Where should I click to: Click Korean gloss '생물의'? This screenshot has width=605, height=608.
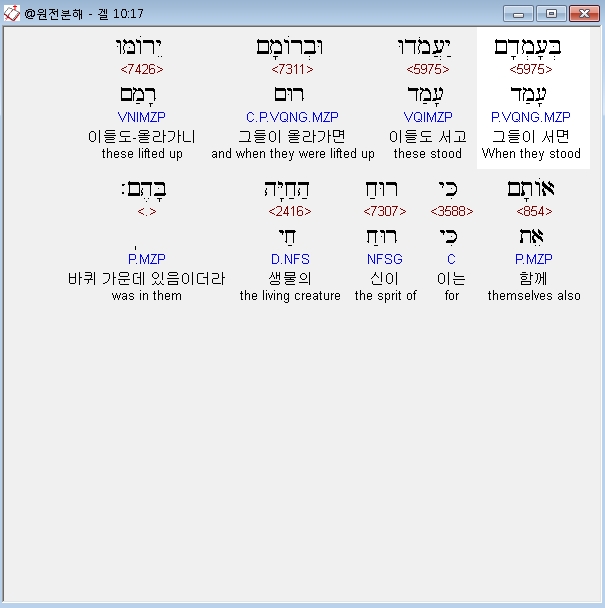pos(290,278)
